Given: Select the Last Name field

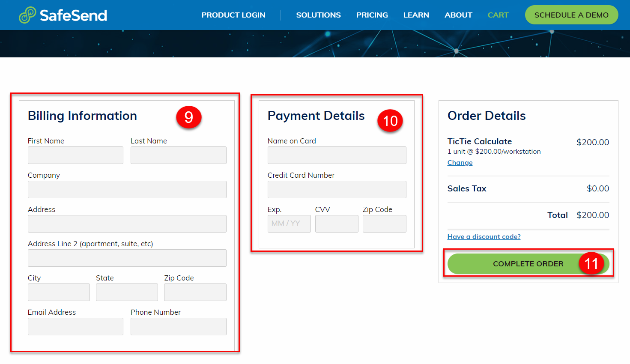Looking at the screenshot, I should click(178, 155).
